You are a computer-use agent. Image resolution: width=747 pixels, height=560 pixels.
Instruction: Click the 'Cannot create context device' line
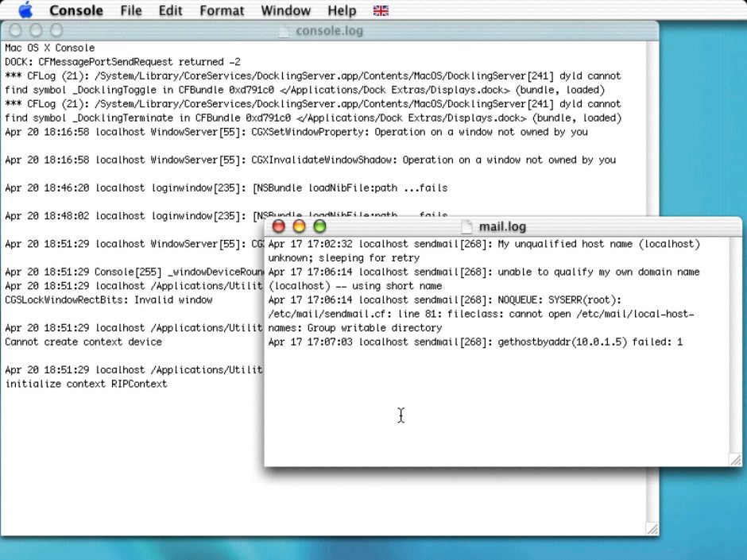(x=83, y=342)
